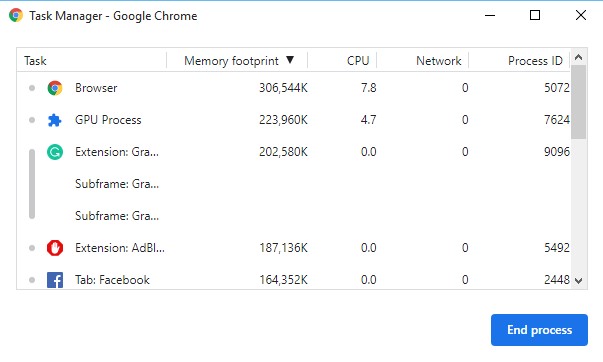Click the Chrome icon in the Browser row
The height and width of the screenshot is (362, 603).
pos(55,88)
